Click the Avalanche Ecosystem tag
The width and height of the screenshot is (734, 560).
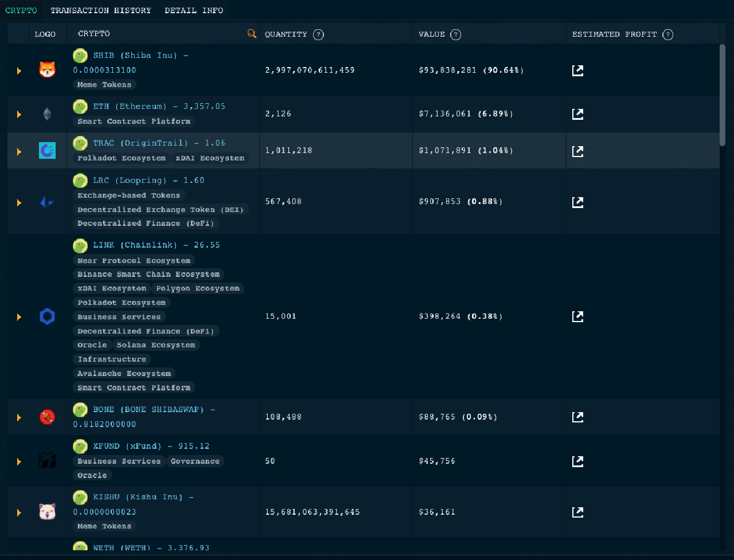pyautogui.click(x=124, y=374)
